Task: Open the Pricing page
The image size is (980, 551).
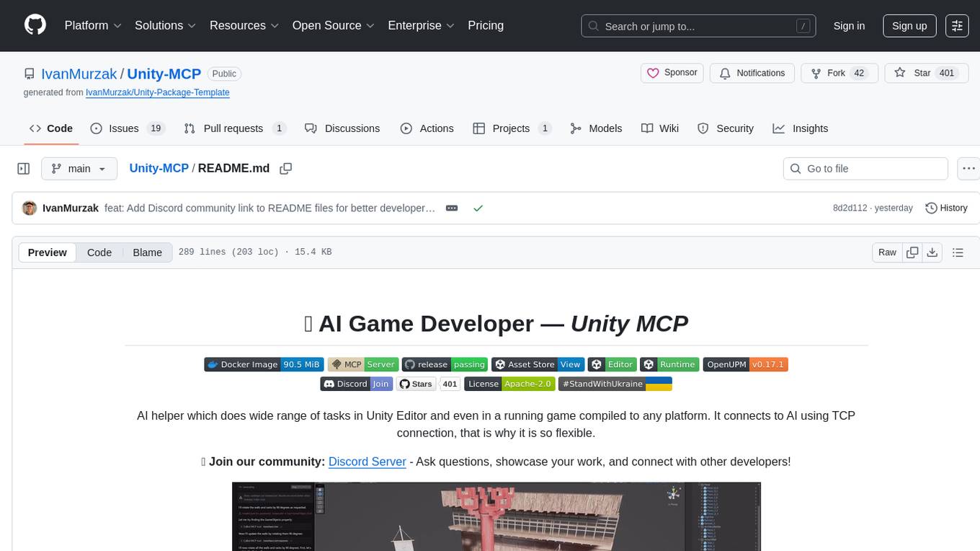Action: point(486,25)
